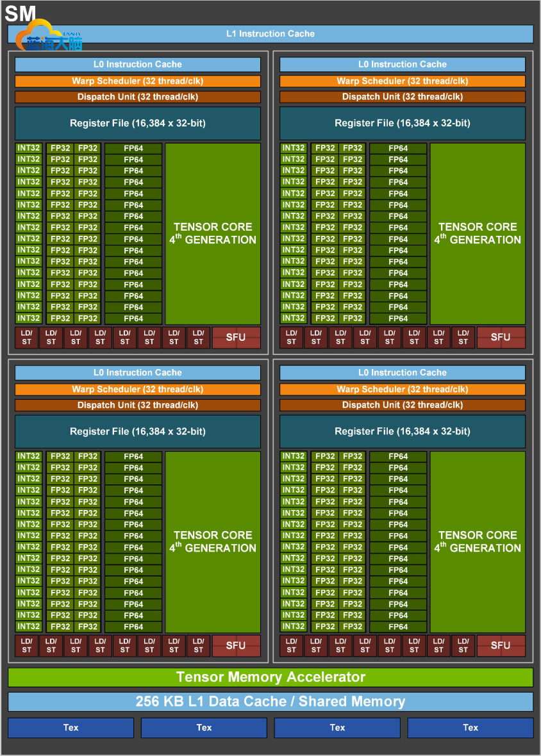Enable the bottom-right Dispatch Unit (32 thread/clk)
This screenshot has height=756, width=541.
[402, 405]
